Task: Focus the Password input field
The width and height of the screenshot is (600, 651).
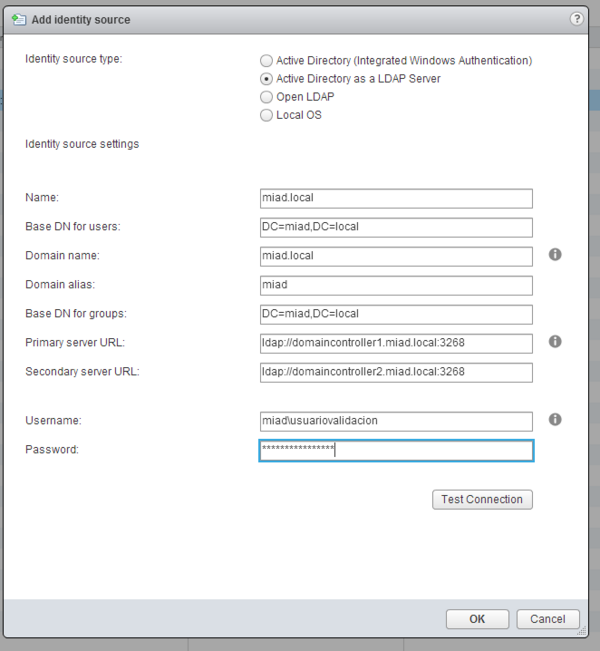Action: click(395, 450)
